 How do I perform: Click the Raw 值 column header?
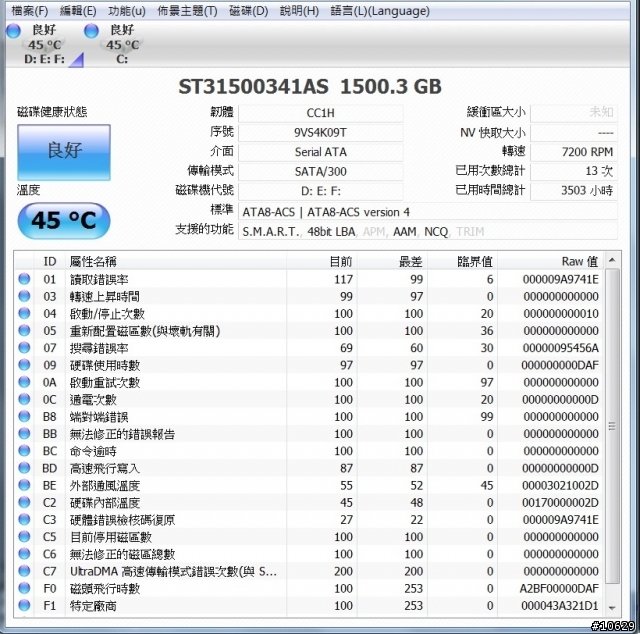(x=550, y=261)
